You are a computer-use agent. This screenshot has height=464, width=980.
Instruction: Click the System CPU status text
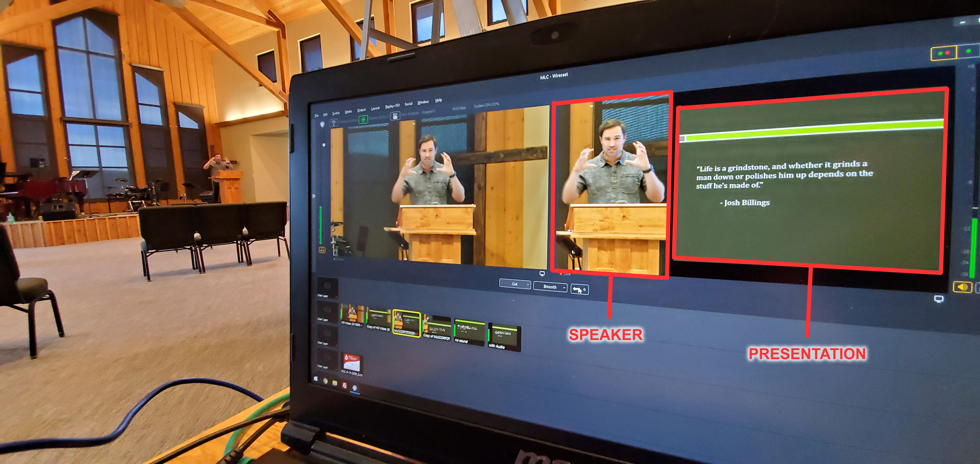pyautogui.click(x=486, y=105)
